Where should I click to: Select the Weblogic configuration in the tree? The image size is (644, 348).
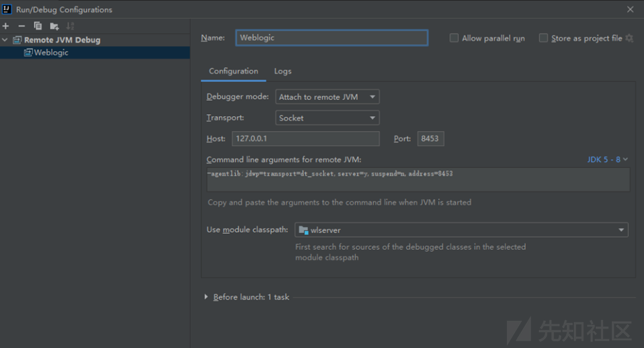coord(95,52)
